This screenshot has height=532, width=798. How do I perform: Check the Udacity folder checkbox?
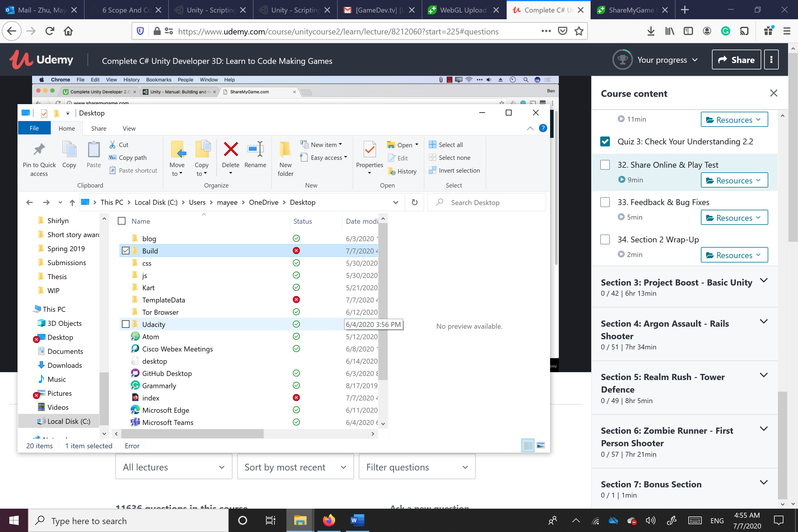(126, 324)
